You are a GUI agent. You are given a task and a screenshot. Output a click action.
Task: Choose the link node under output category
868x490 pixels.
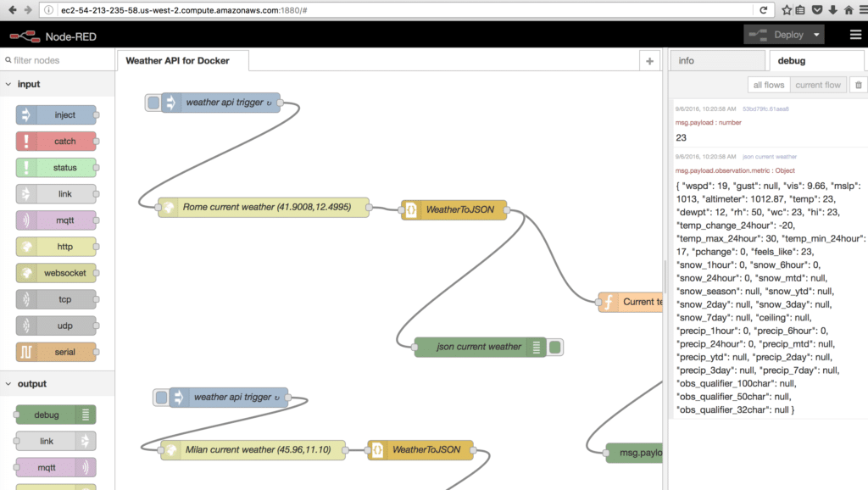click(x=56, y=442)
